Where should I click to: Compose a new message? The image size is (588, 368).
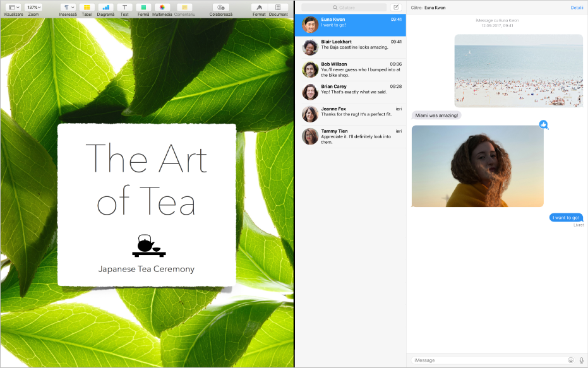coord(396,8)
